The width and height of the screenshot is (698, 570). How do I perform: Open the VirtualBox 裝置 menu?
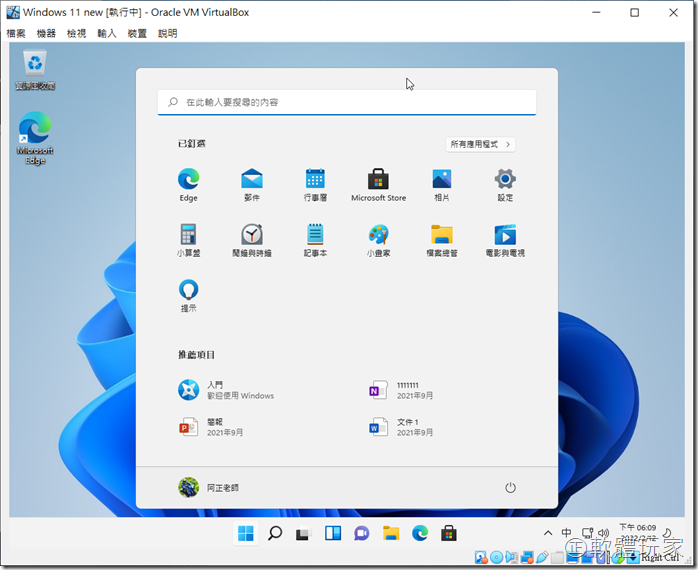click(x=137, y=33)
